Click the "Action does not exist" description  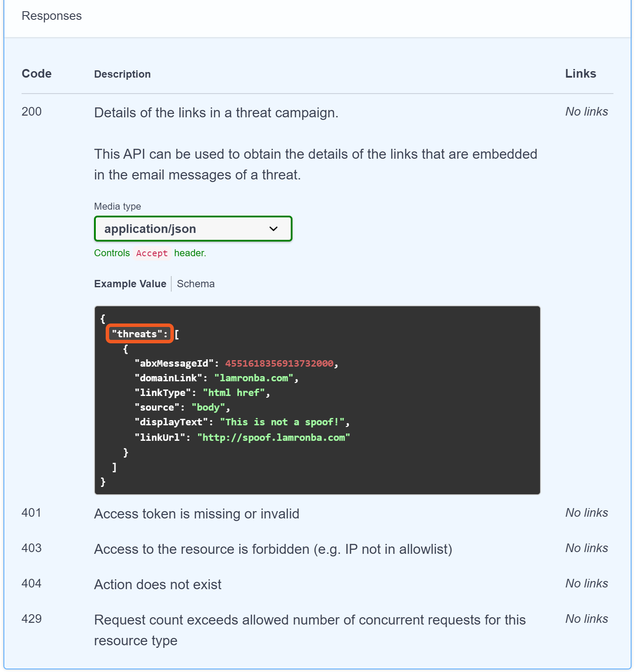[x=157, y=584]
